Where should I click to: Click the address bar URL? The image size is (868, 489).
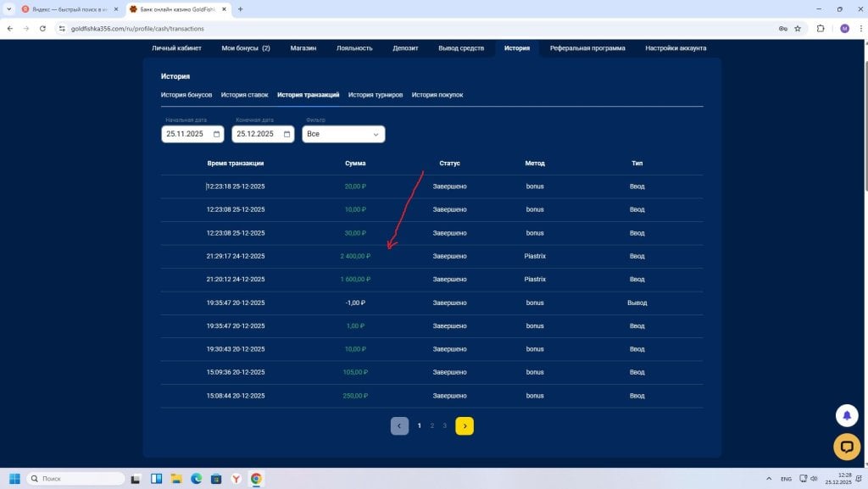click(137, 28)
